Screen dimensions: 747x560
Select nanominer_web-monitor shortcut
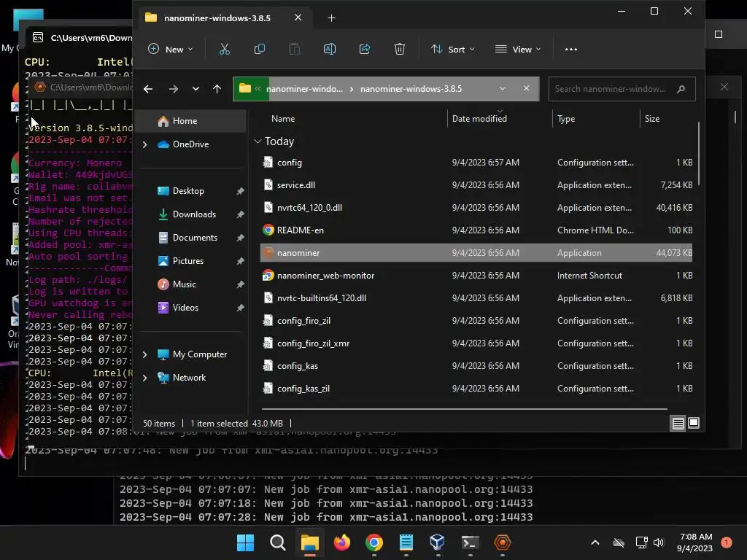coord(476,276)
